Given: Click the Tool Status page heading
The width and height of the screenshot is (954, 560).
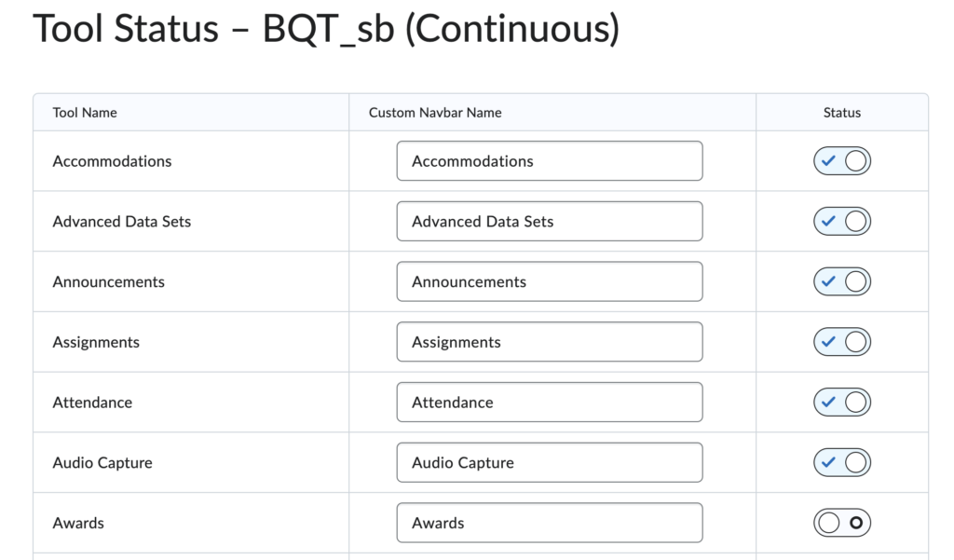Looking at the screenshot, I should pos(326,29).
